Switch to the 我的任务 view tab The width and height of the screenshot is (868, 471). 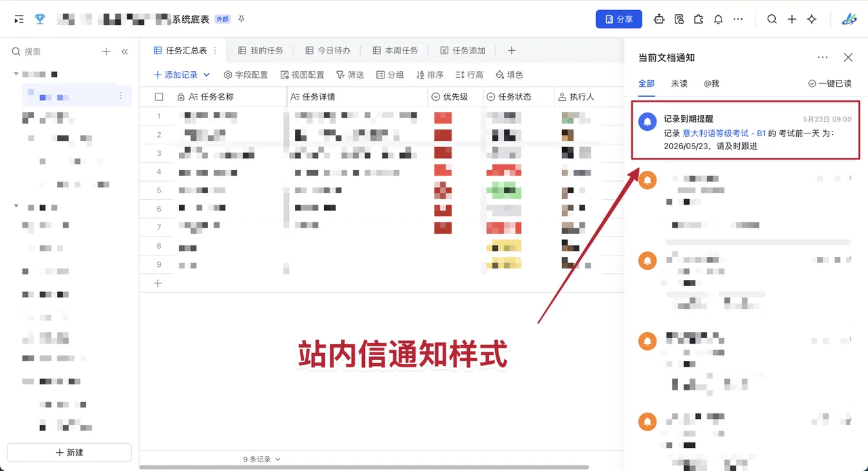(260, 50)
